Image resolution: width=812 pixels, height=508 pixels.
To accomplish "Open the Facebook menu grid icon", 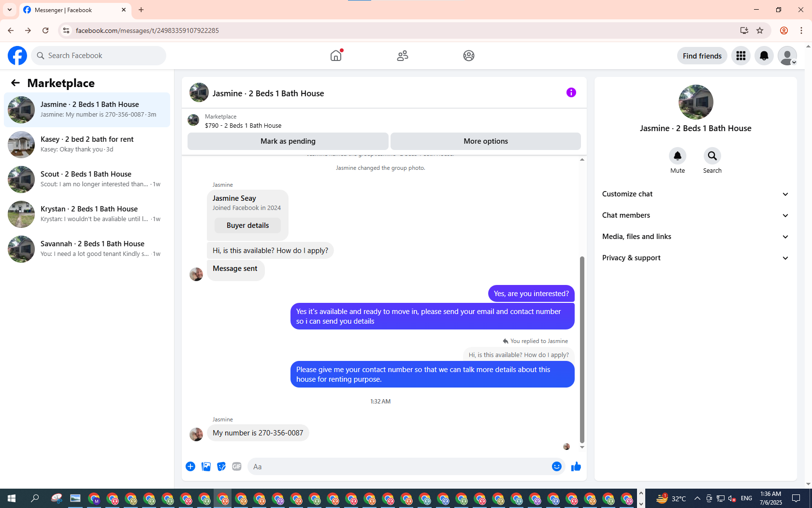I will click(741, 56).
